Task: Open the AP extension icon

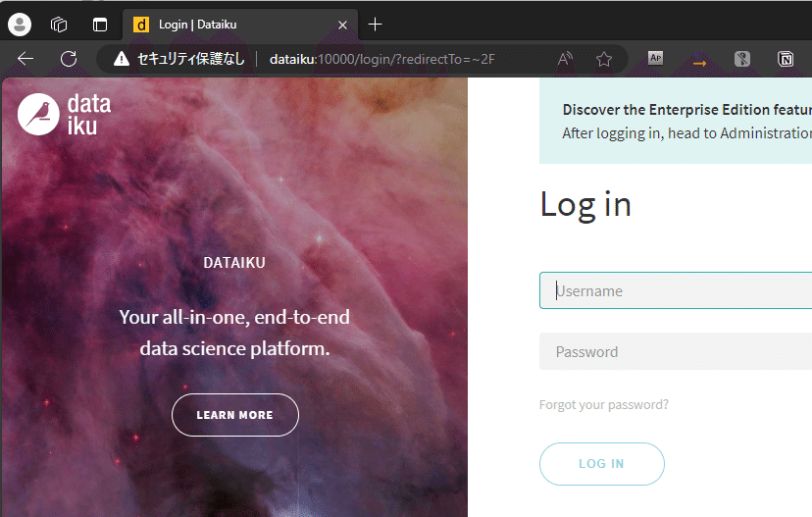Action: coord(656,58)
